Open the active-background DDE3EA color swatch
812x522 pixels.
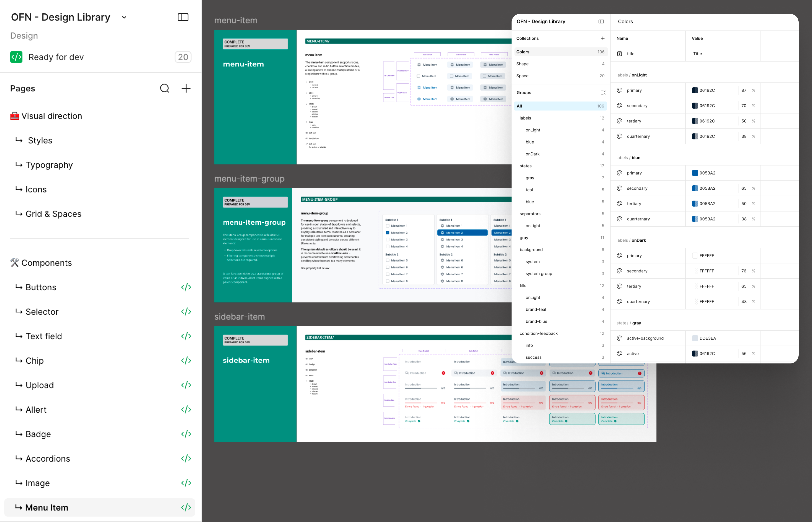[x=695, y=338]
